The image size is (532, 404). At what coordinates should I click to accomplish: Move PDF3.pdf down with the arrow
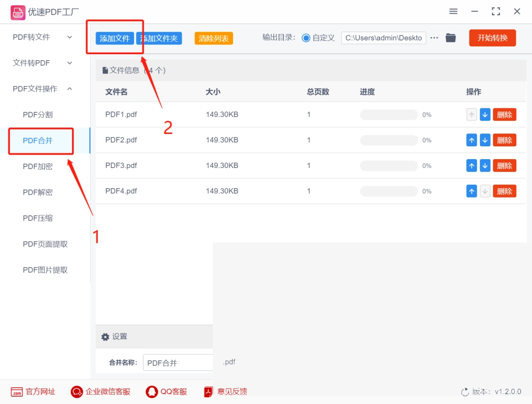[x=485, y=166]
